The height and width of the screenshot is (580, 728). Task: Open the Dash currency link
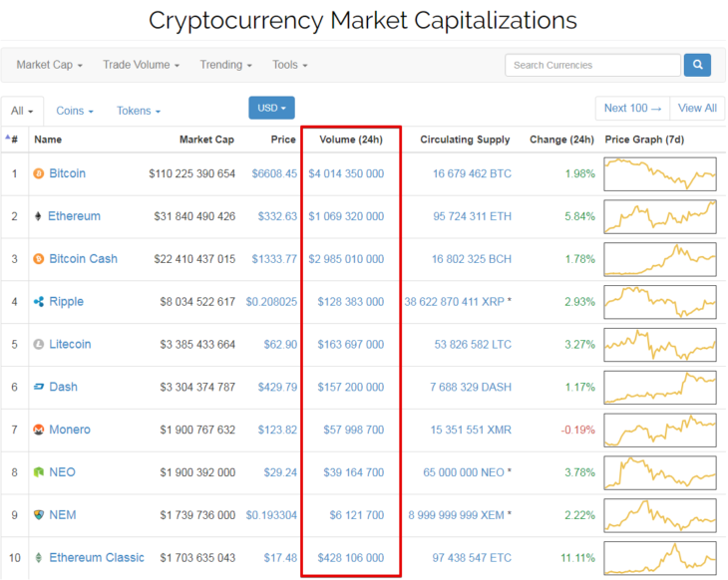tap(64, 387)
